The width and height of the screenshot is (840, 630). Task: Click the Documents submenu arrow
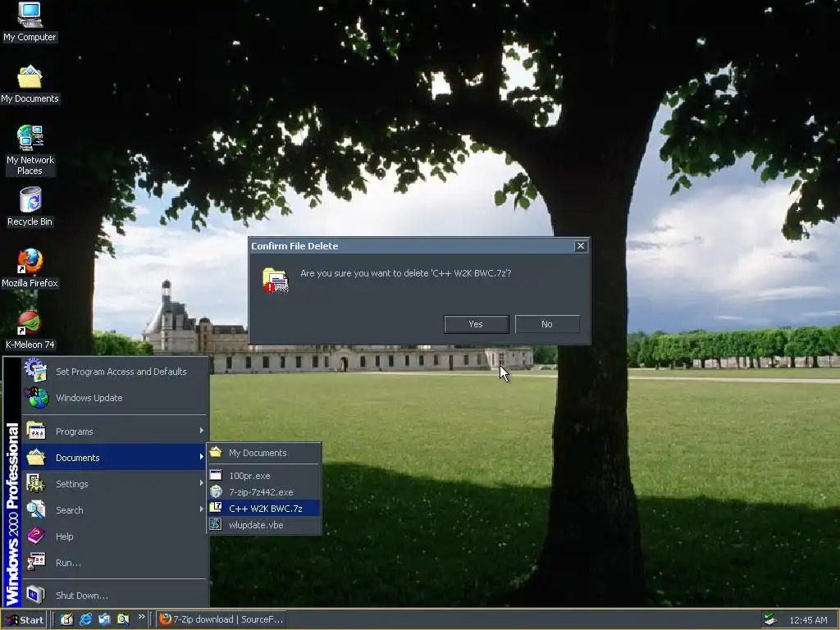[202, 457]
